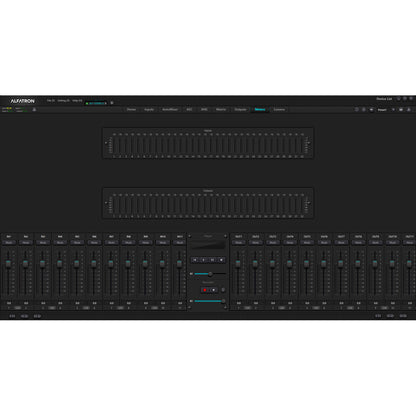416x416 pixels.
Task: Open the Device List
Action: click(x=384, y=99)
